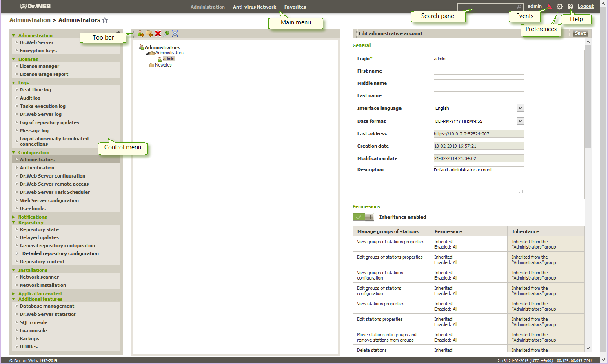Image resolution: width=608 pixels, height=364 pixels.
Task: Open Repository state in sidebar
Action: tap(39, 229)
